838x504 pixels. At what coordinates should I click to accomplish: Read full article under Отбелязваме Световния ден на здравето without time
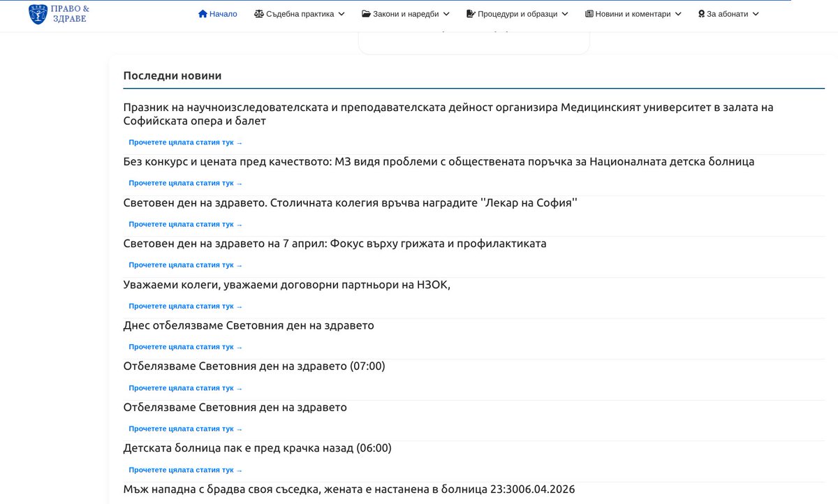[x=185, y=429]
